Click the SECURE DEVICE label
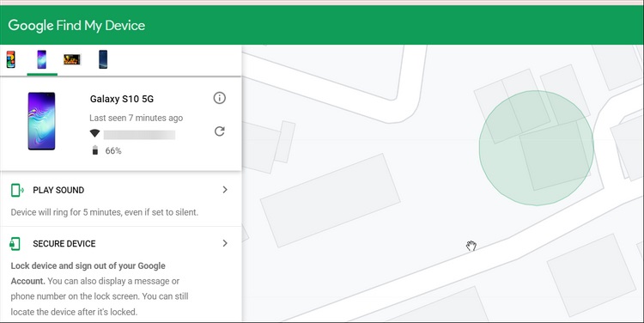Image resolution: width=644 pixels, height=323 pixels. tap(64, 244)
